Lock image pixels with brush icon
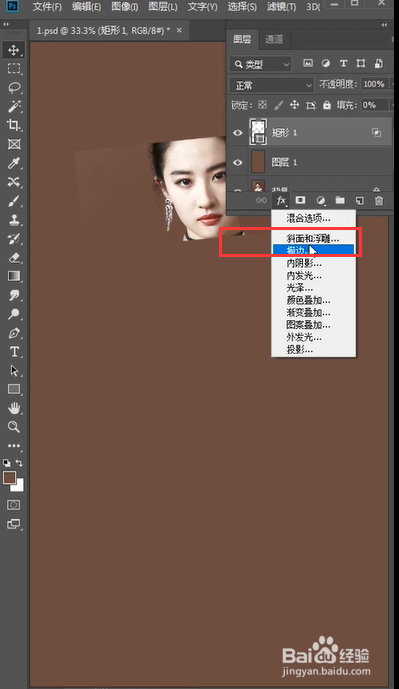 click(x=279, y=105)
